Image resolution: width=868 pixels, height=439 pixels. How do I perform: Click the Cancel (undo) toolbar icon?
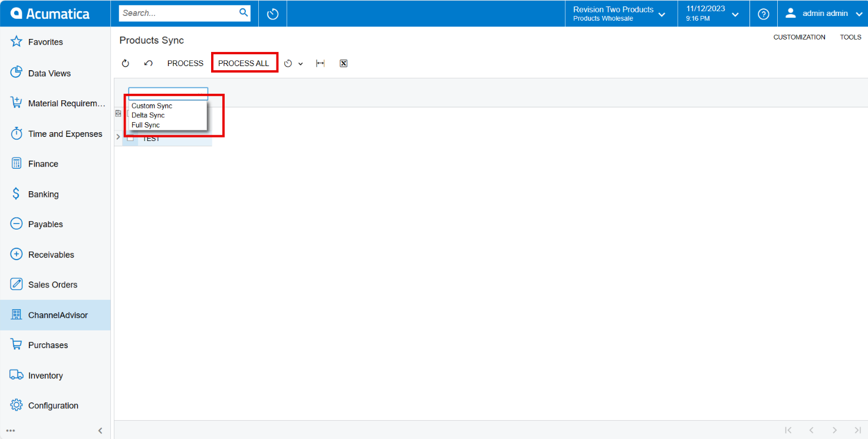click(x=148, y=63)
